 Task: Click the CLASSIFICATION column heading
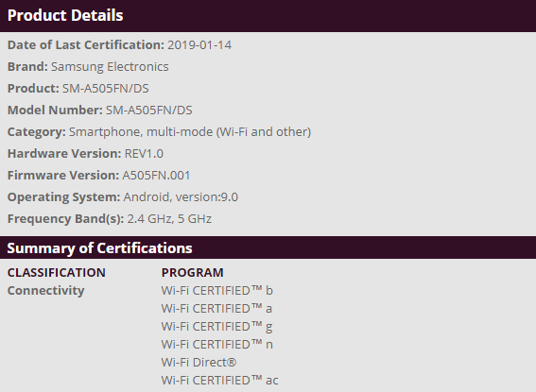point(57,272)
